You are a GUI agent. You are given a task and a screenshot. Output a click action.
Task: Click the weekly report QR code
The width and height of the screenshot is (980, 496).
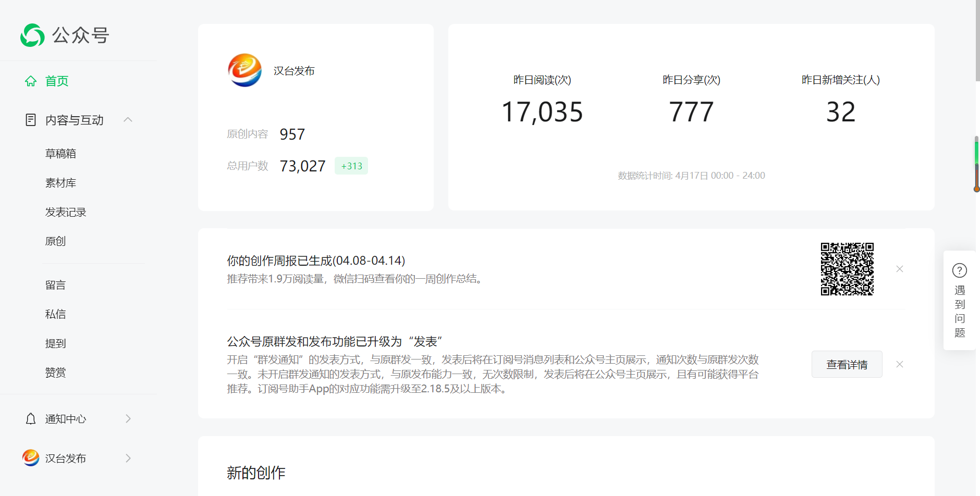coord(847,269)
